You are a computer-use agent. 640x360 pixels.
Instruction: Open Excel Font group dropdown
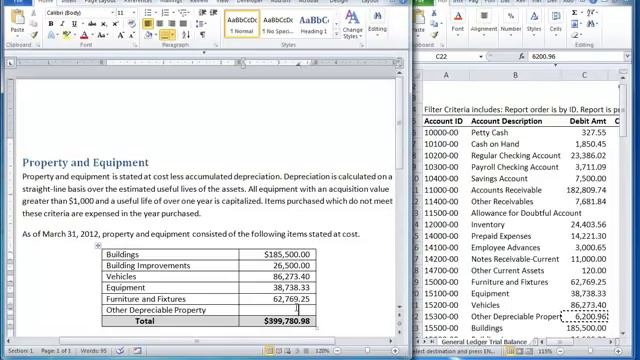[458, 24]
